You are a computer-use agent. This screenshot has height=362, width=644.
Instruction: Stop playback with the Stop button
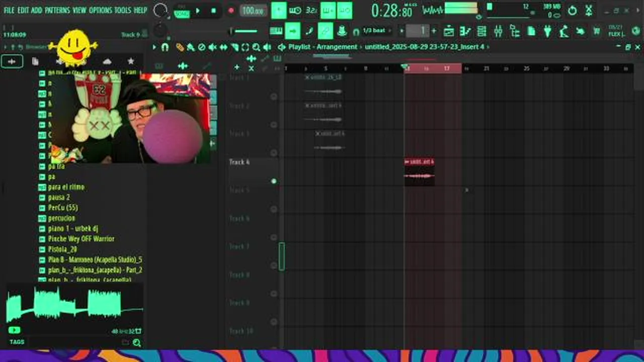(213, 11)
